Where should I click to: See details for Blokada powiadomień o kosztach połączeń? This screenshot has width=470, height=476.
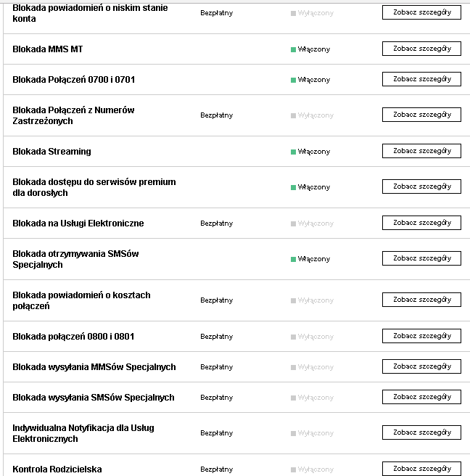point(421,300)
